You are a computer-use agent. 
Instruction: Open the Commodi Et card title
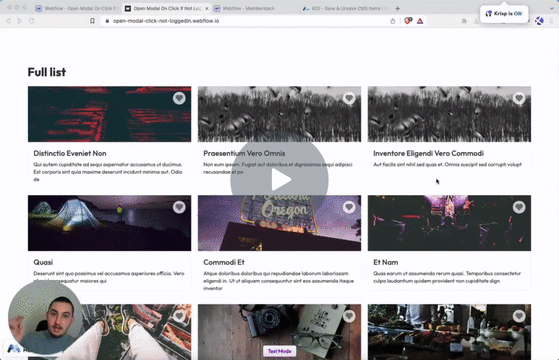(x=224, y=262)
